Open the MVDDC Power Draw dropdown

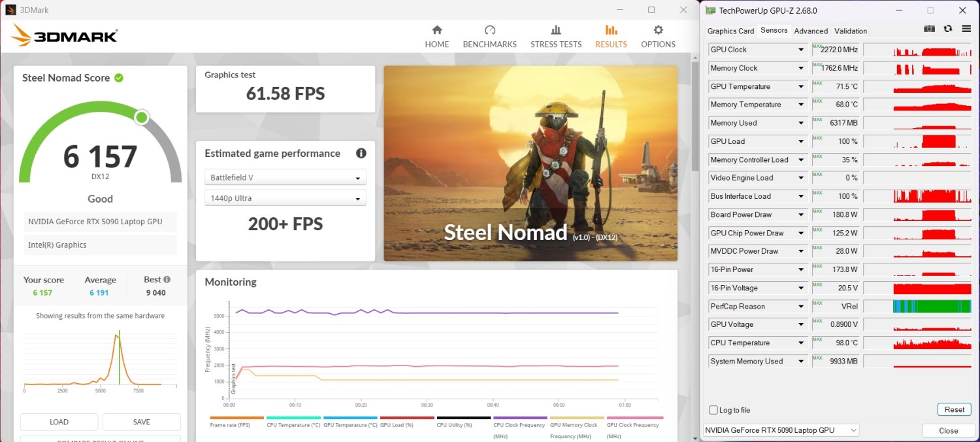coord(801,251)
